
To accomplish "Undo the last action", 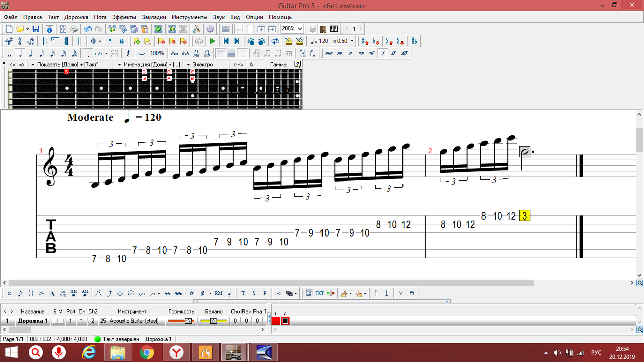I will tap(88, 29).
